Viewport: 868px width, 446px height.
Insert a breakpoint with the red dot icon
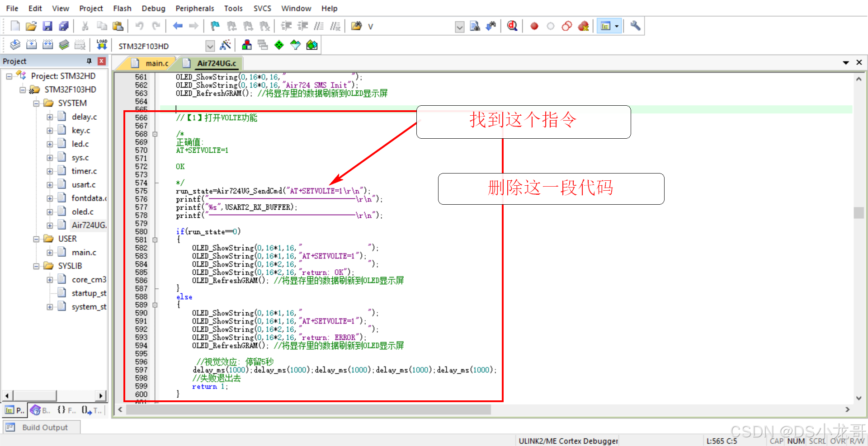tap(534, 26)
